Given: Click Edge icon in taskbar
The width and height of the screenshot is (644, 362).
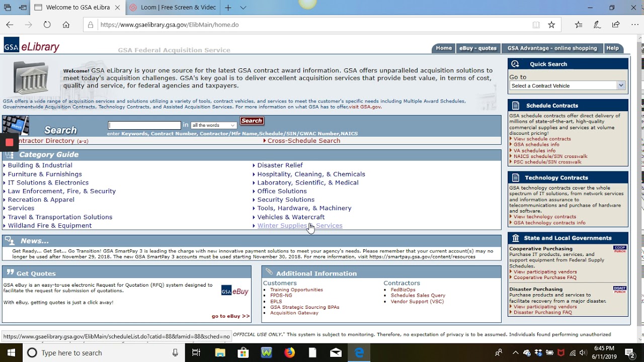Looking at the screenshot, I should click(x=359, y=353).
